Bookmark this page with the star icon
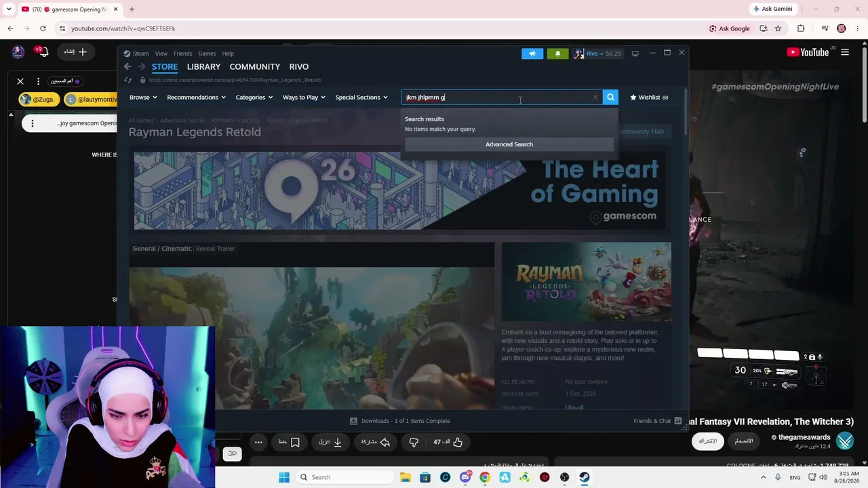The width and height of the screenshot is (868, 488). click(778, 28)
